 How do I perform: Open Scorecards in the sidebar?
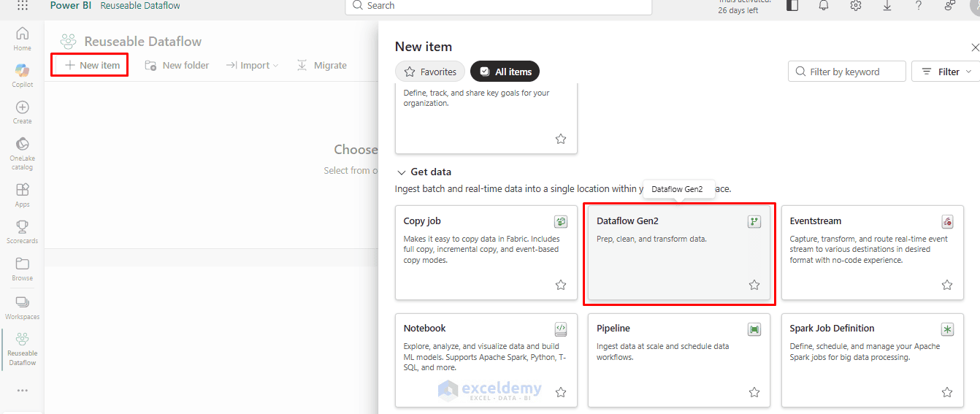point(23,231)
